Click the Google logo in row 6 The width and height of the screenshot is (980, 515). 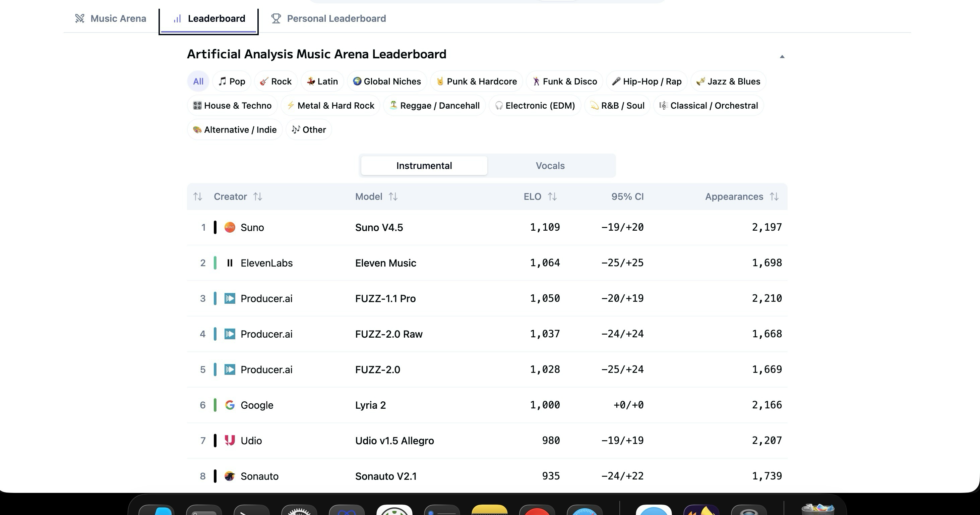click(230, 405)
